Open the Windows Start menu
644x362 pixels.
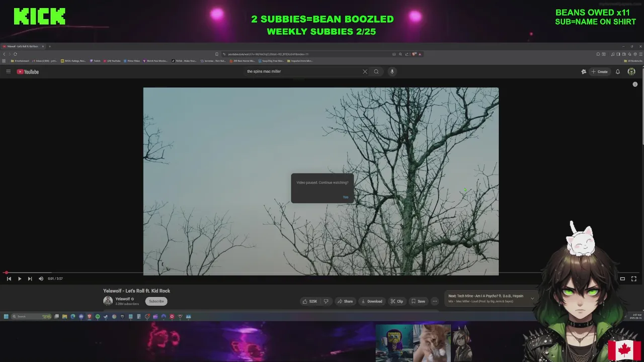click(6, 317)
